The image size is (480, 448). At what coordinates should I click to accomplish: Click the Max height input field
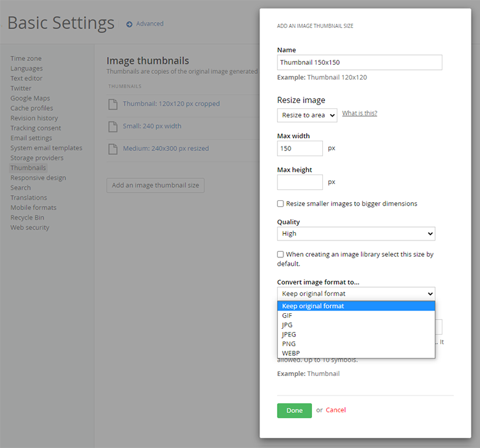(300, 182)
